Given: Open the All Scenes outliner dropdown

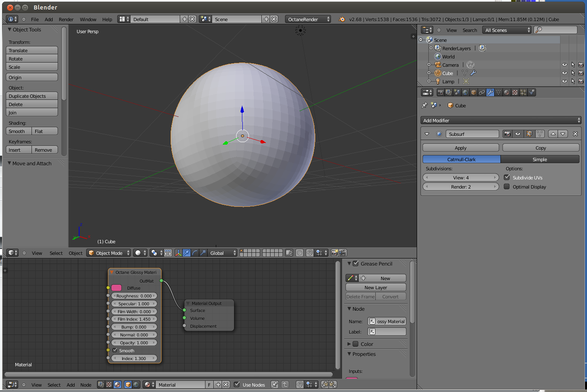Looking at the screenshot, I should [x=507, y=30].
